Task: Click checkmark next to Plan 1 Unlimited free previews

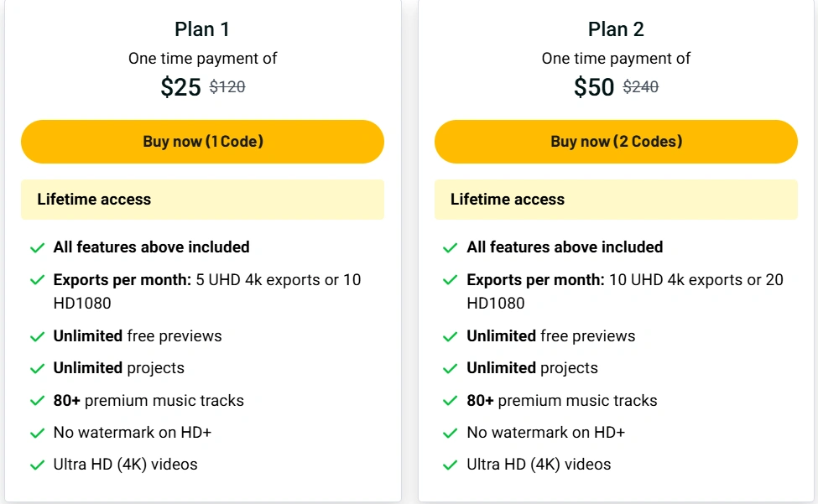Action: 37,336
